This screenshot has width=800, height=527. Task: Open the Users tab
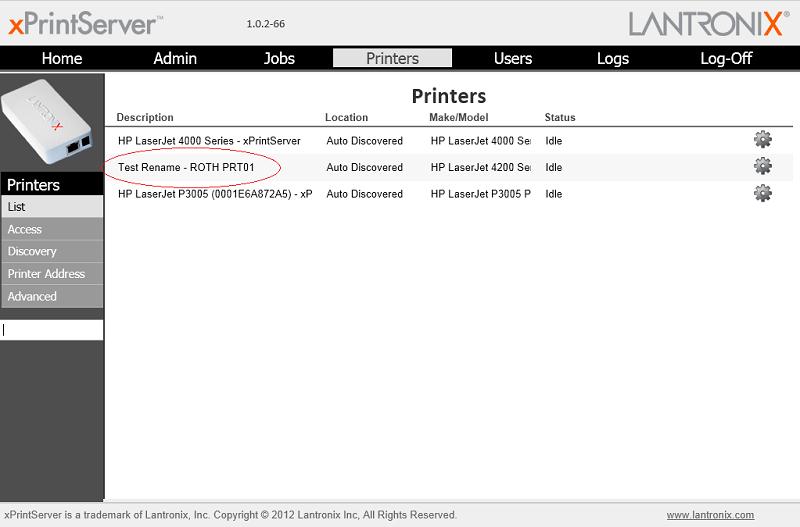(x=513, y=58)
